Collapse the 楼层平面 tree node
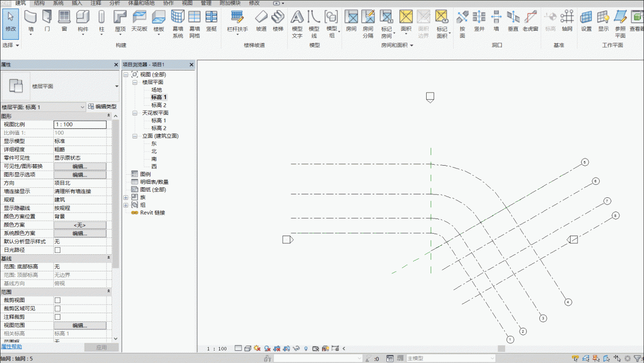The image size is (644, 363). click(x=135, y=82)
